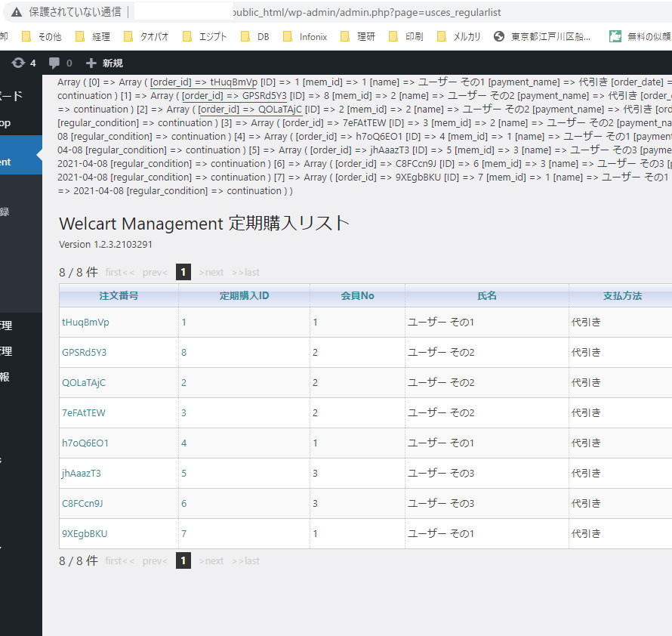Sort by 支払方法 column header
Screen dimensions: 672x636
[x=622, y=295]
